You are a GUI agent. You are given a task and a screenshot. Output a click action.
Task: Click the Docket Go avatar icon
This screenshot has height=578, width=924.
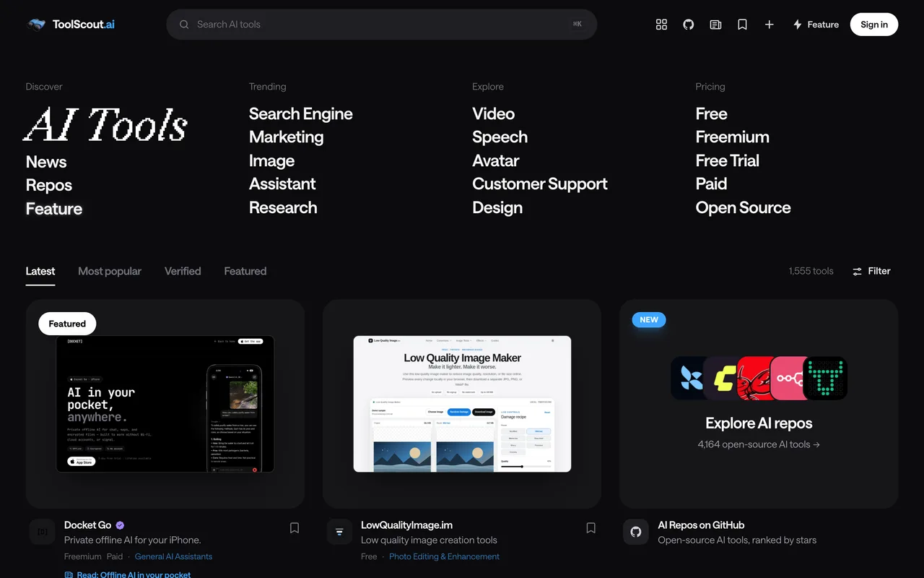43,532
